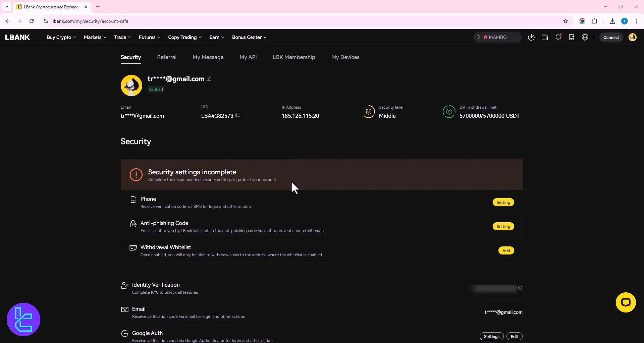Click the edit pencil next to the email
The height and width of the screenshot is (343, 644).
209,79
